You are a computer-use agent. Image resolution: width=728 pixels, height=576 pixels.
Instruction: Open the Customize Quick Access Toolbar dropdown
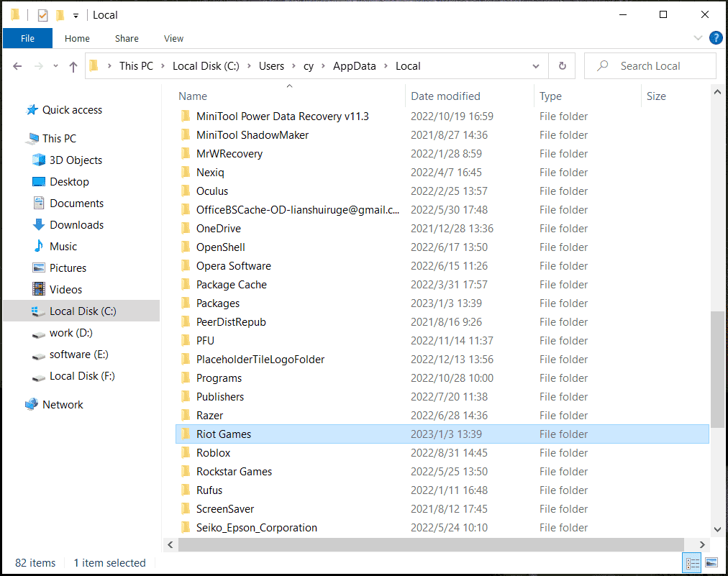coord(75,14)
